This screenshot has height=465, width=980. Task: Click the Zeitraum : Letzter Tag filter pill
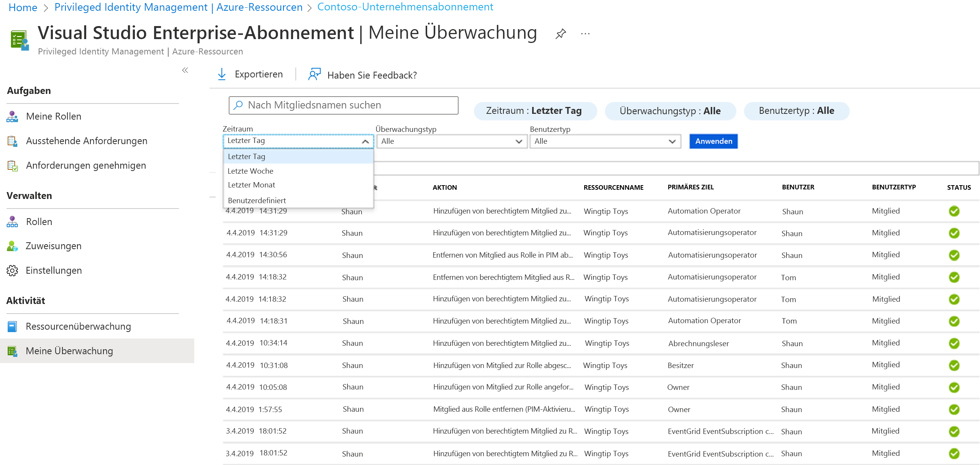(x=535, y=111)
